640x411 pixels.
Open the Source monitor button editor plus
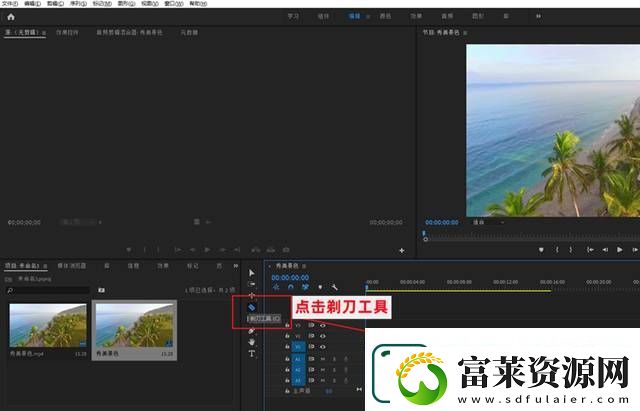point(402,250)
